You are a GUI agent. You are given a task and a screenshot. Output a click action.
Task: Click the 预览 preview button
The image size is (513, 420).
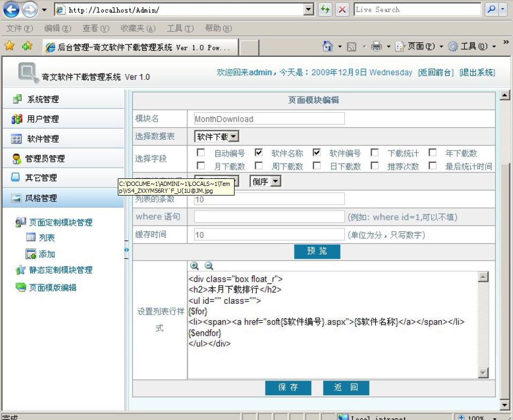pos(317,251)
